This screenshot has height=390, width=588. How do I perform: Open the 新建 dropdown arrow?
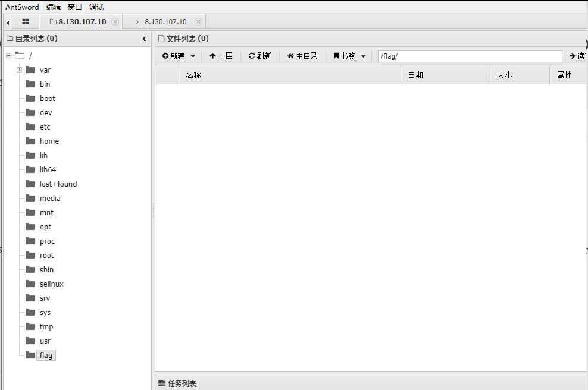click(193, 56)
